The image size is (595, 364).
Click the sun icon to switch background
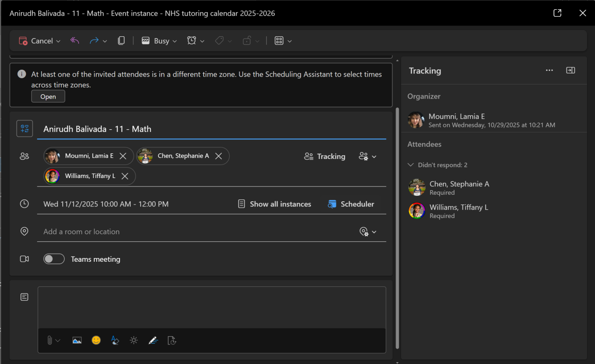point(134,340)
